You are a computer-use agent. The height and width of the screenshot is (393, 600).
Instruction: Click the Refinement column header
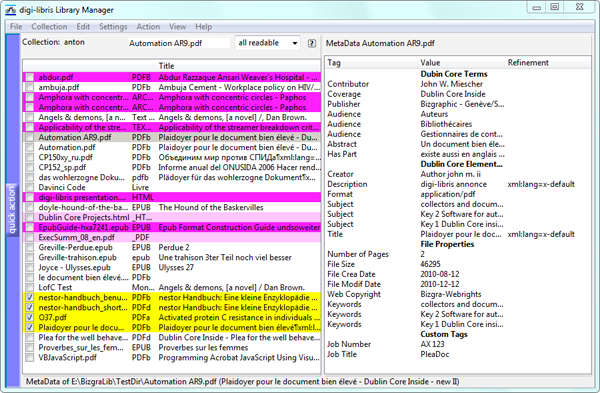pyautogui.click(x=528, y=63)
